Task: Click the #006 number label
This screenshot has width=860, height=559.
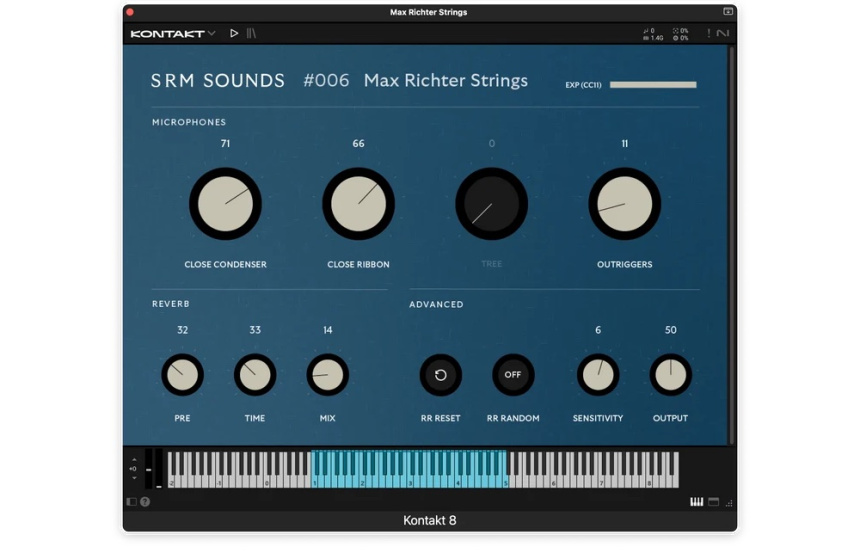Action: coord(326,81)
